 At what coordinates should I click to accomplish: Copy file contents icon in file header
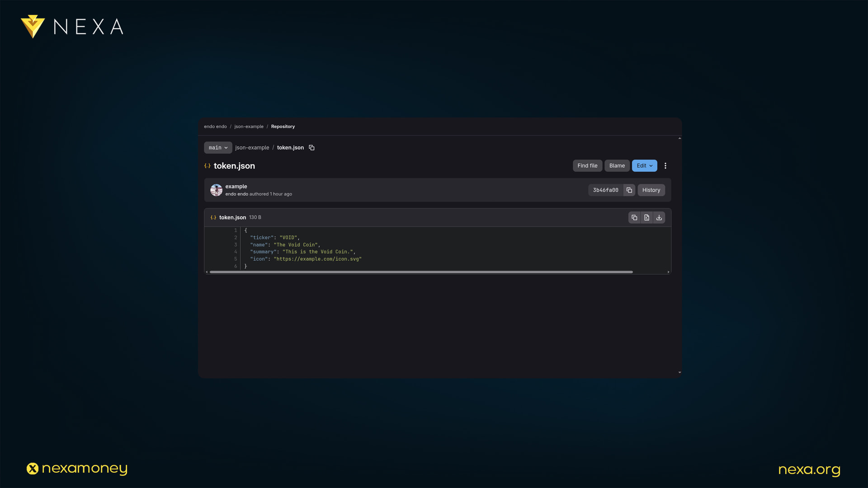coord(634,218)
